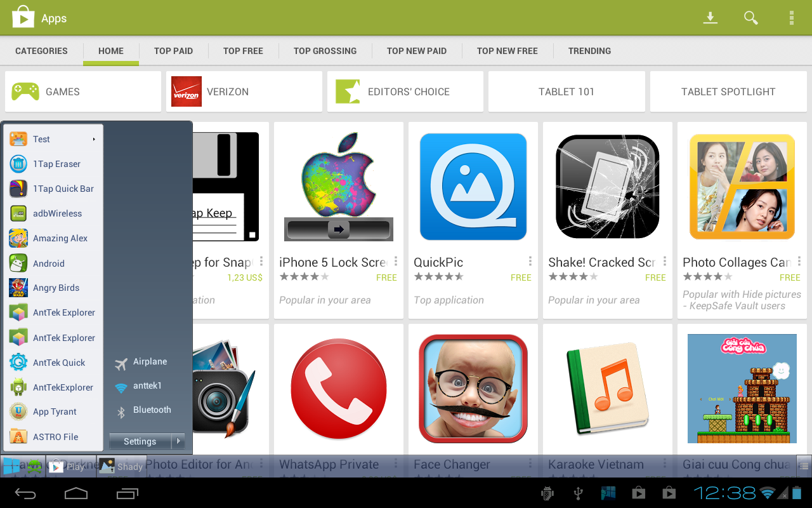
Task: Launch App Tyrant from start menu
Action: (53, 411)
